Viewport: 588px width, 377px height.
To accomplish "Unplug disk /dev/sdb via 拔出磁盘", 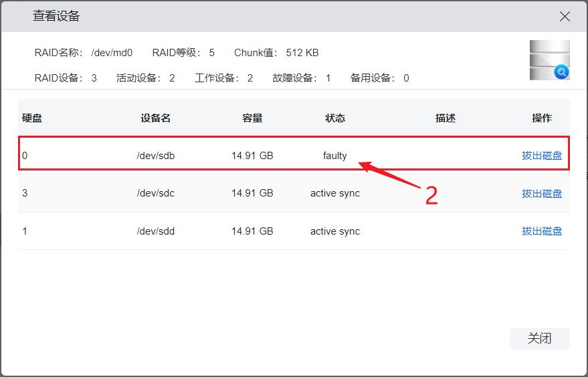I will point(542,156).
